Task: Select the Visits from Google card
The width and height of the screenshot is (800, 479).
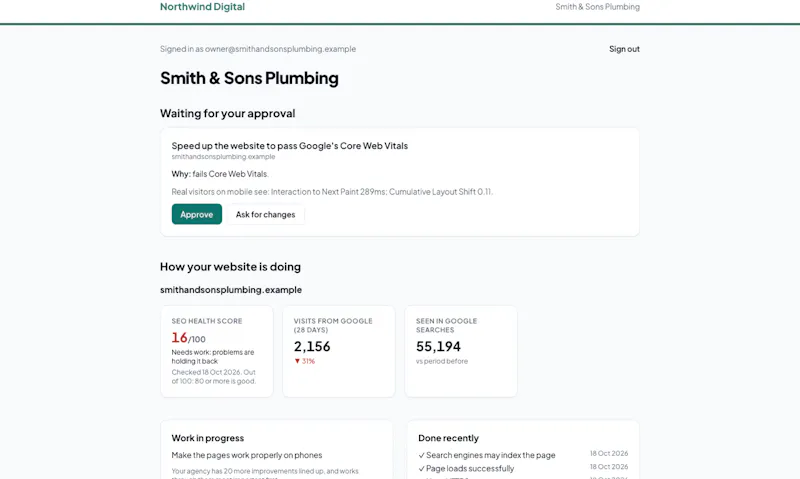Action: [x=339, y=351]
